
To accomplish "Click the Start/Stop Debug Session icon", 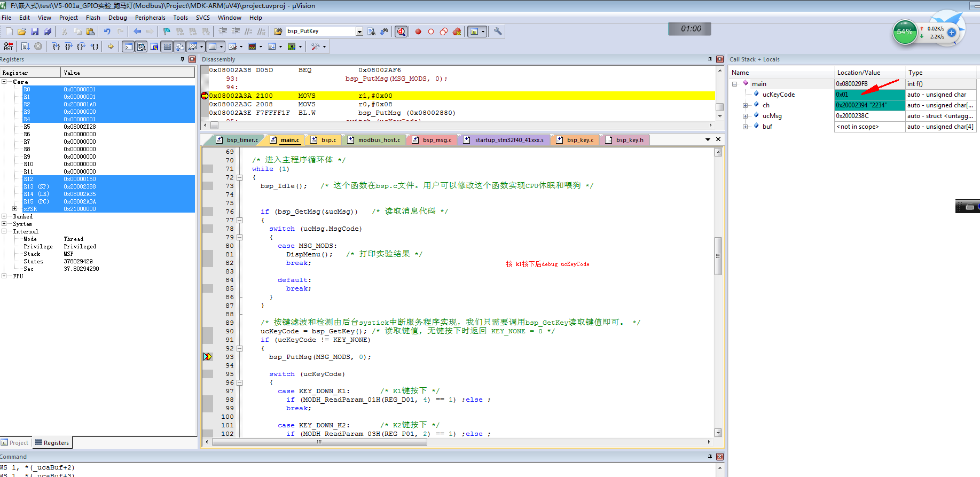I will (401, 32).
